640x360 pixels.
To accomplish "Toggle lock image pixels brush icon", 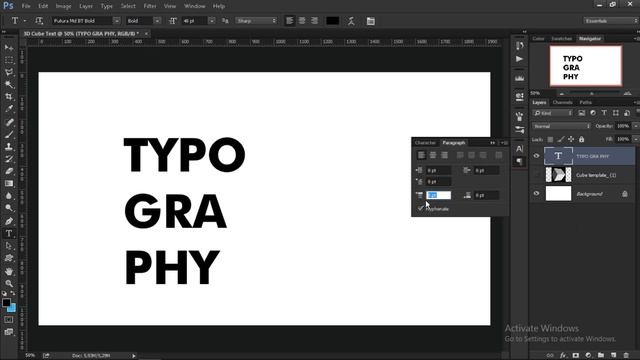I will click(x=561, y=140).
